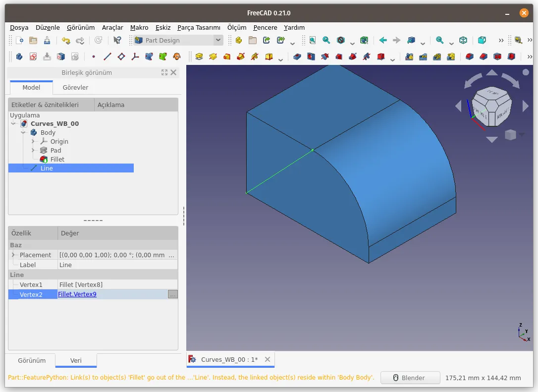Open the Blender navigation style button

(x=410, y=378)
